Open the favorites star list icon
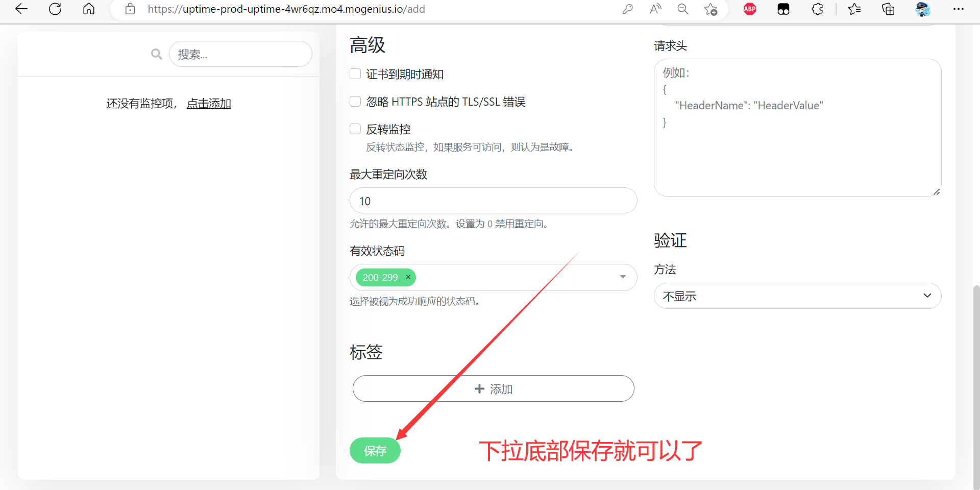 [x=854, y=9]
